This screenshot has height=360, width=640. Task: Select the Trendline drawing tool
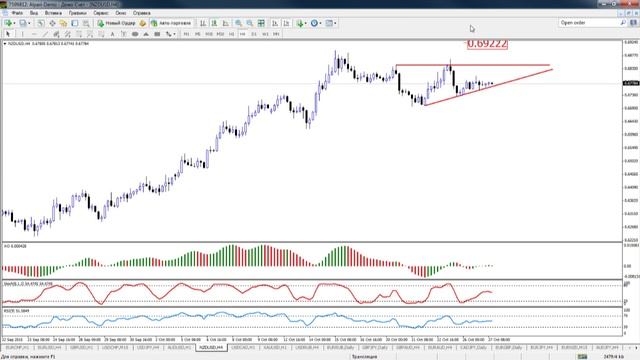[x=45, y=34]
